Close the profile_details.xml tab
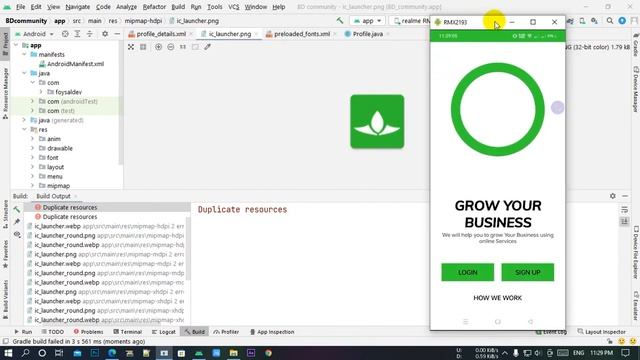 pyautogui.click(x=191, y=34)
